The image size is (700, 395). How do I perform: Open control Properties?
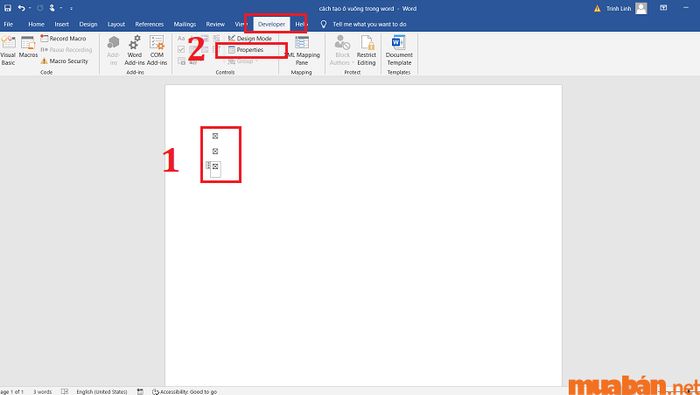pos(246,50)
